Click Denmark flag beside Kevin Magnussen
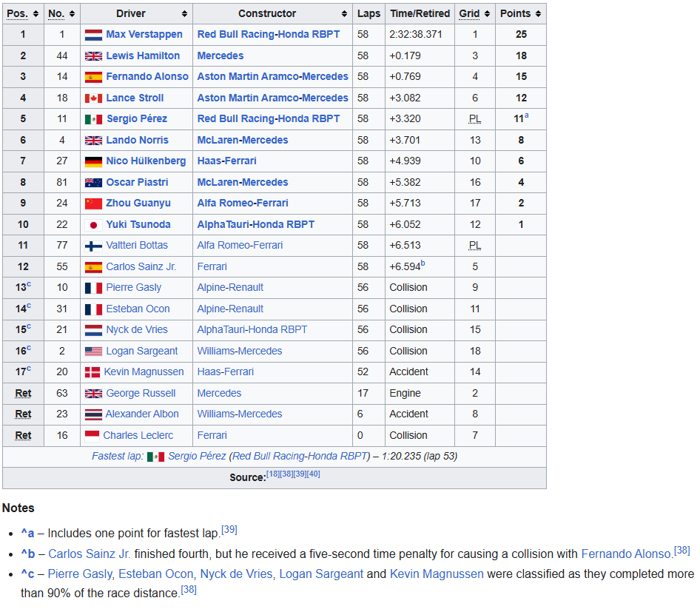The image size is (700, 612). click(92, 372)
